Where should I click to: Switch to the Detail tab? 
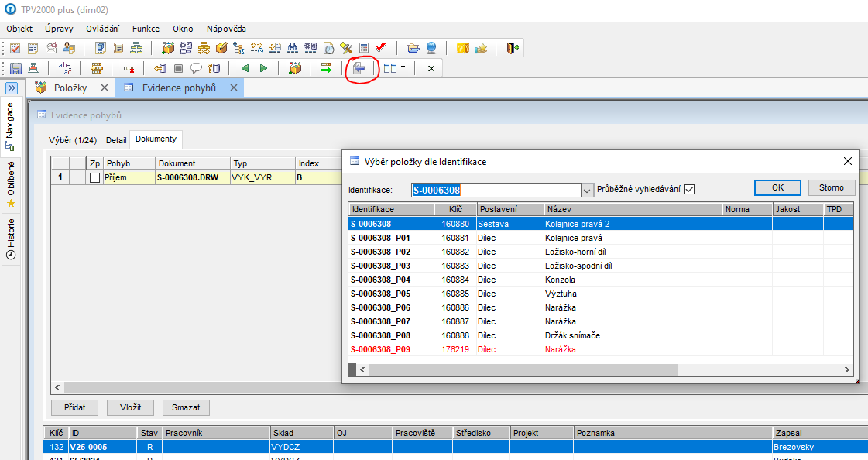click(116, 141)
